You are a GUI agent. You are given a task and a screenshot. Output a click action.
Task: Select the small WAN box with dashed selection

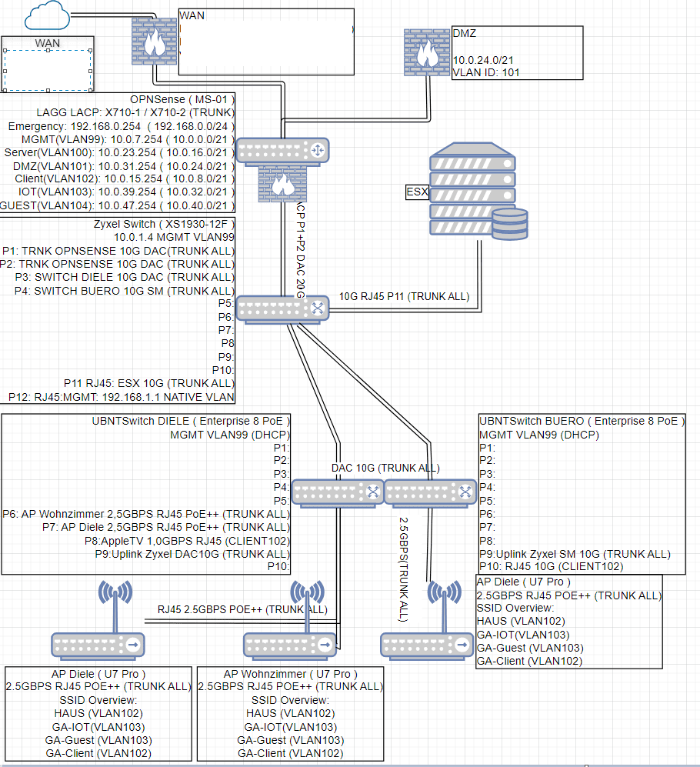pos(48,64)
